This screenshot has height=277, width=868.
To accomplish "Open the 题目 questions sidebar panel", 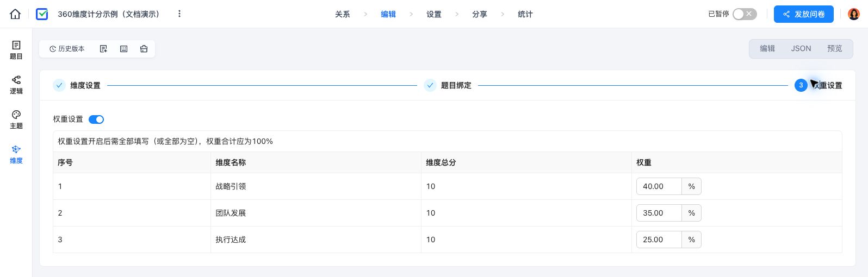I will pos(16,50).
